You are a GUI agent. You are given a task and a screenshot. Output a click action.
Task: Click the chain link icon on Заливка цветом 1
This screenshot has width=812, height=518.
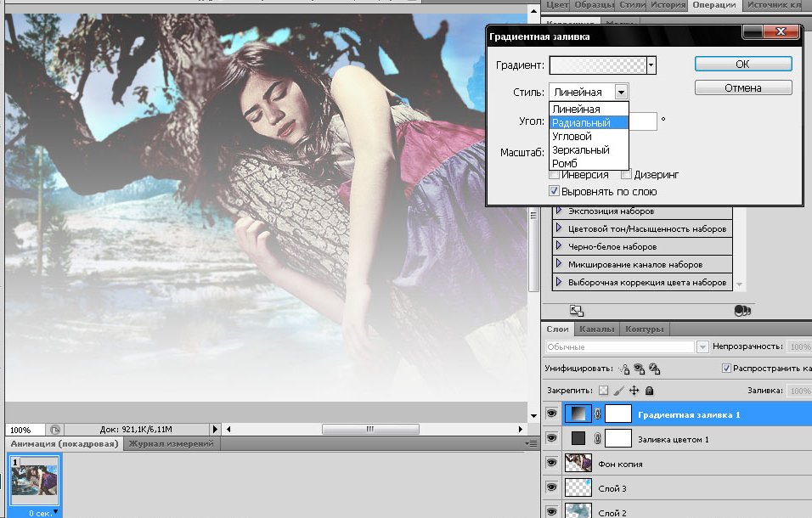(598, 438)
